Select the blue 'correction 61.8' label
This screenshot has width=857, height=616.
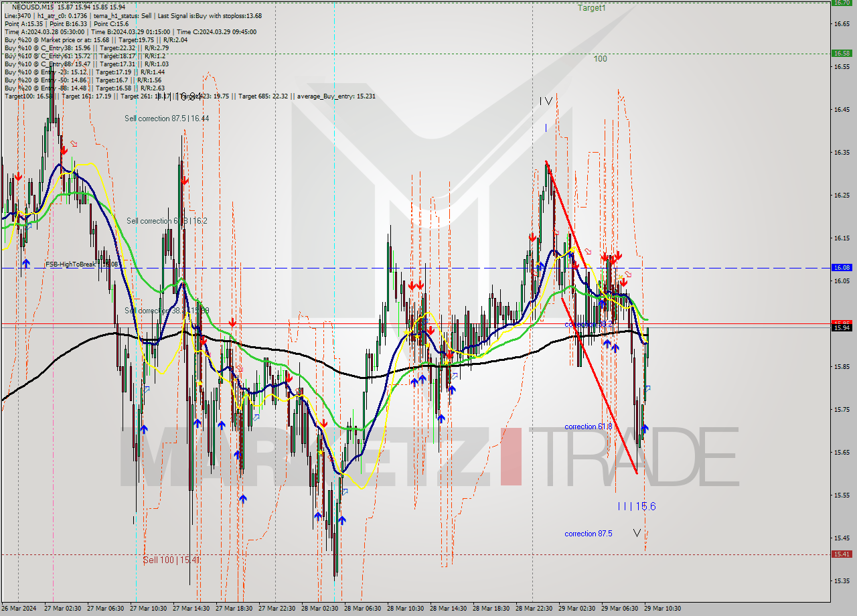pyautogui.click(x=588, y=427)
